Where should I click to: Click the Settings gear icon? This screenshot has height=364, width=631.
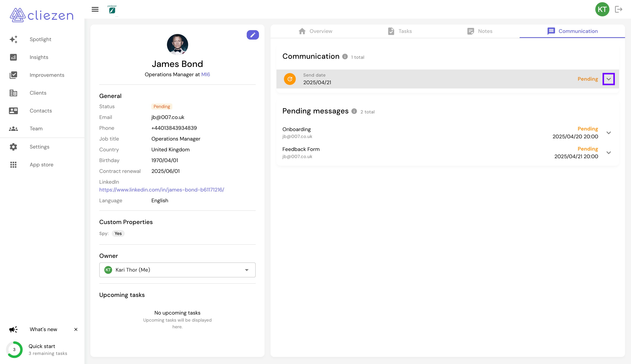point(14,147)
